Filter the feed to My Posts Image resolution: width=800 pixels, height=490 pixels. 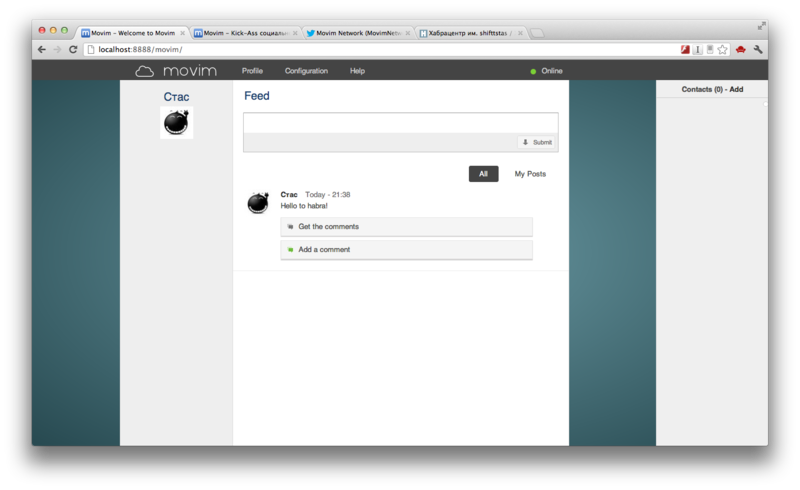(x=530, y=174)
